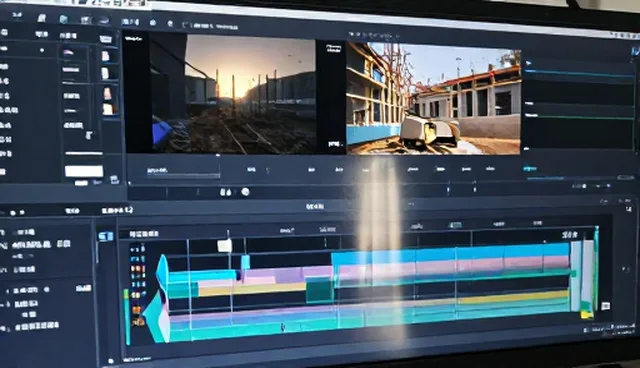
Task: Click the small white icon right of the timeline tracks
Action: pos(606,306)
